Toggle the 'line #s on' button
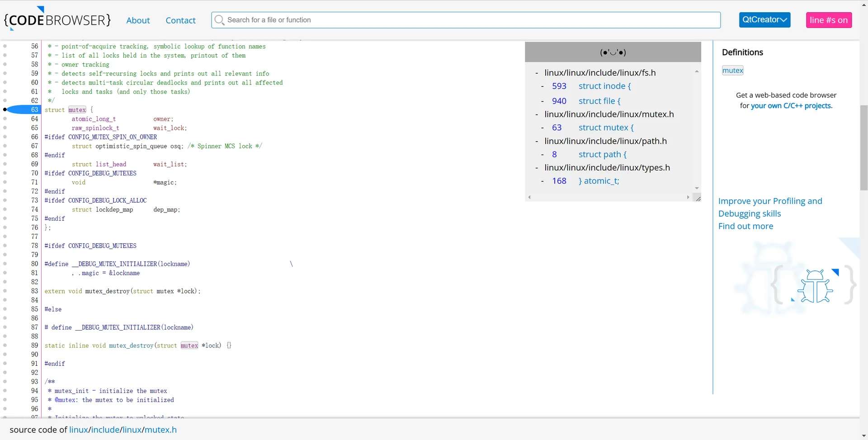The image size is (868, 440). click(x=828, y=20)
